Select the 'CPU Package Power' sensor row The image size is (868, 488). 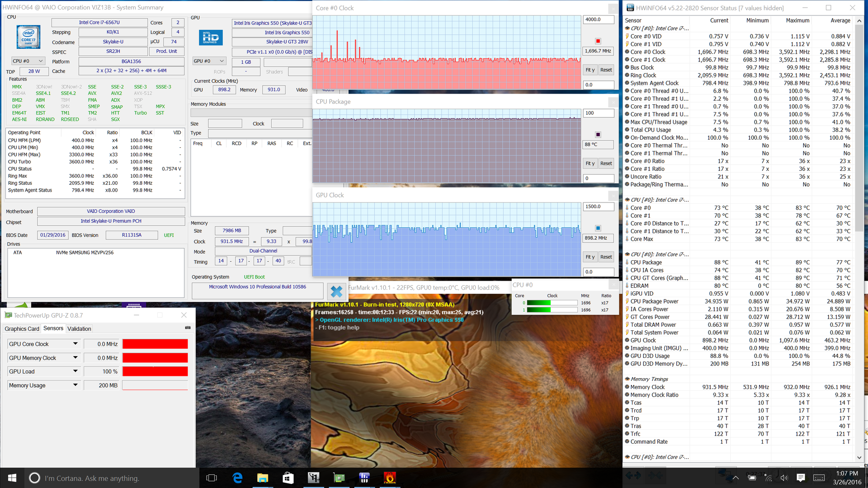(x=738, y=301)
